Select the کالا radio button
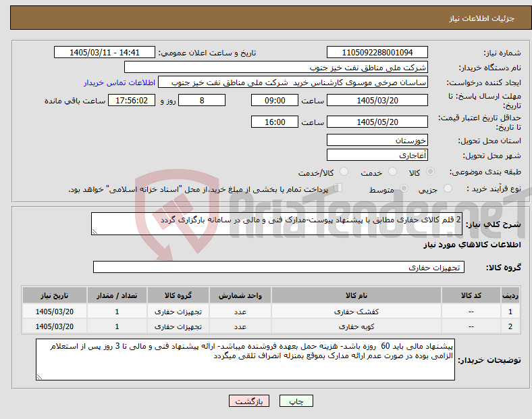The image size is (532, 419). click(x=430, y=172)
